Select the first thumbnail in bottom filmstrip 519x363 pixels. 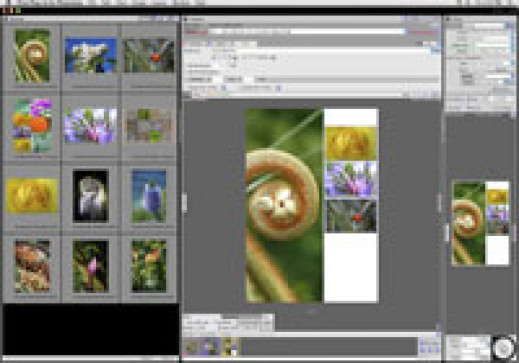point(192,346)
